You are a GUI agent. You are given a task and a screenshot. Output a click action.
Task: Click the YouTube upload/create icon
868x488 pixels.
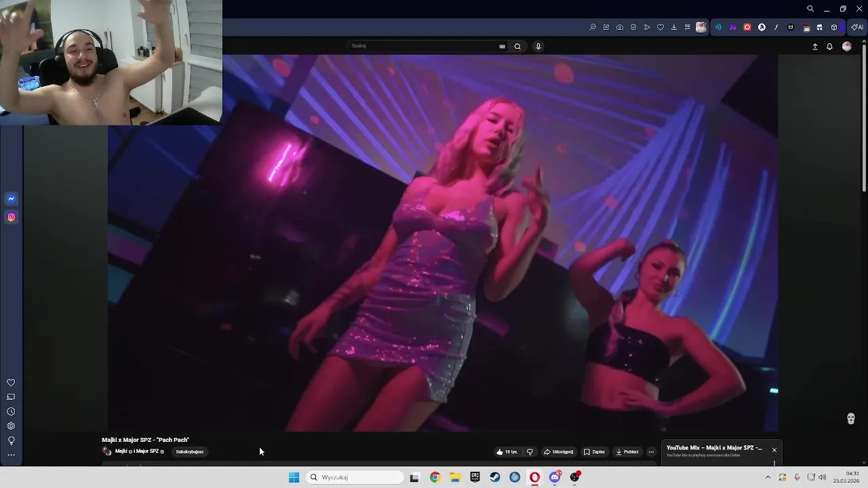tap(815, 46)
